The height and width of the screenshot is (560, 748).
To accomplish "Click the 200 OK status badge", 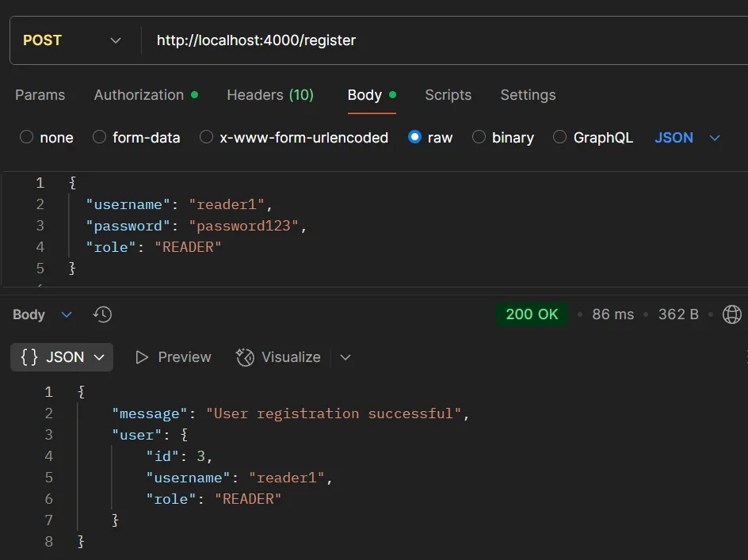I will pyautogui.click(x=532, y=314).
